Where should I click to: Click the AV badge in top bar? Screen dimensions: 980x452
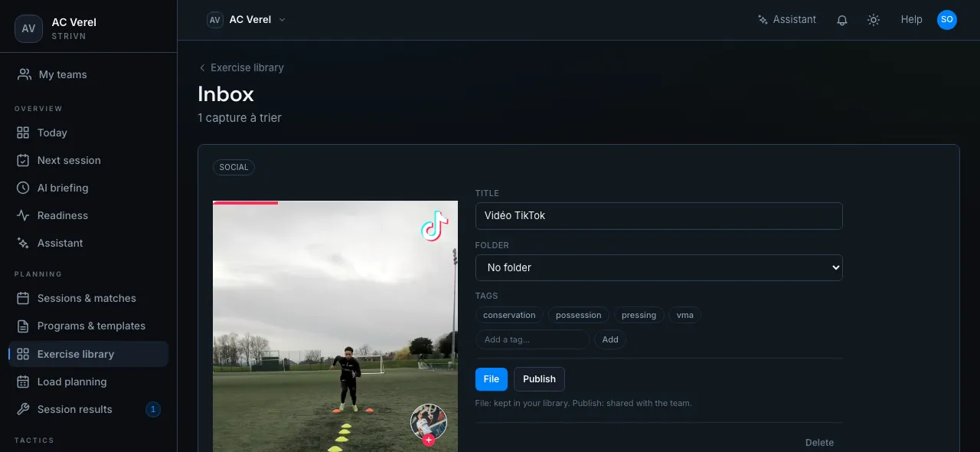215,20
